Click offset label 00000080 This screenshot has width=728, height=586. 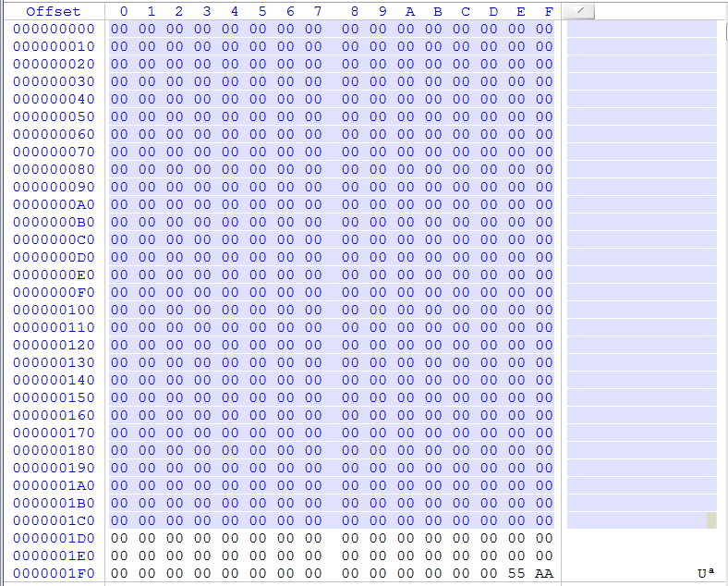tap(54, 169)
